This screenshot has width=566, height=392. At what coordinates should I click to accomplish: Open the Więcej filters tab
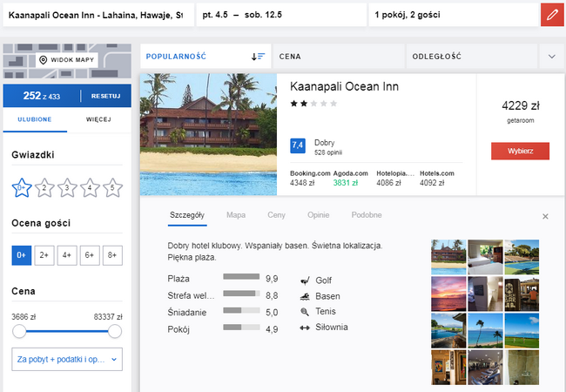[98, 119]
